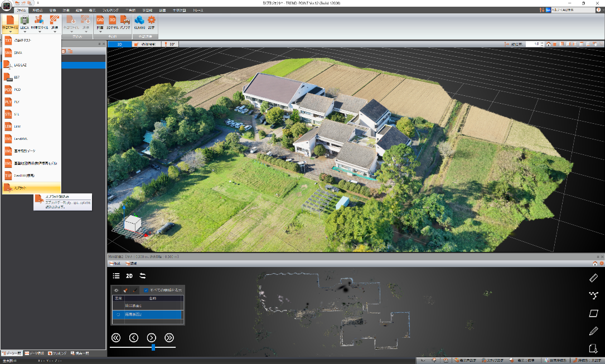
Task: Click the polyline nodes tool icon
Action: click(593, 295)
